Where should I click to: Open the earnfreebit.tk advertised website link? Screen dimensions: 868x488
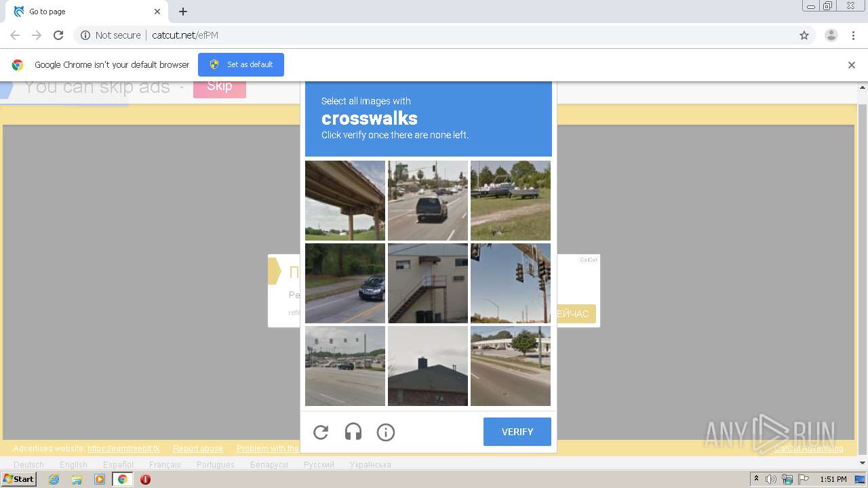coord(123,449)
